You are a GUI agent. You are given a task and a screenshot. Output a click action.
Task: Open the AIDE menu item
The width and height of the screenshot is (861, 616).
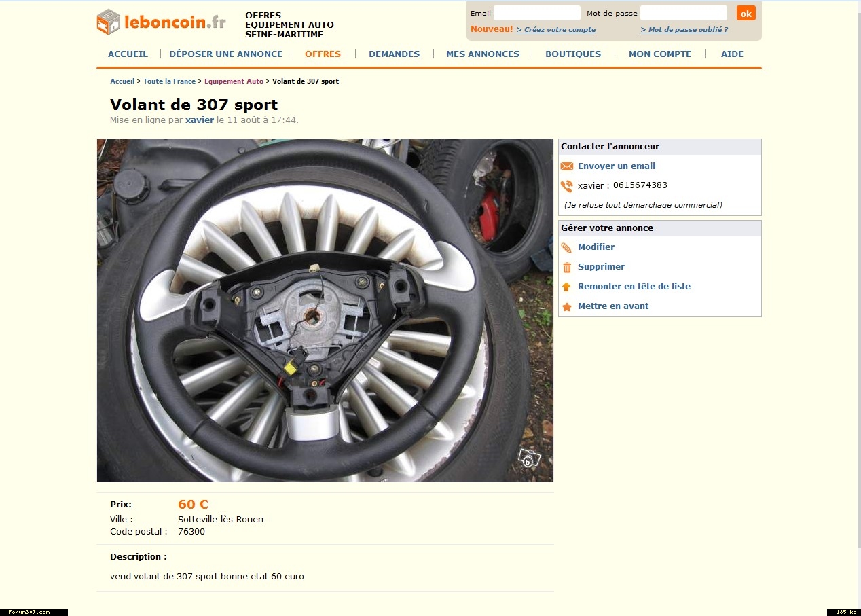[x=732, y=54]
